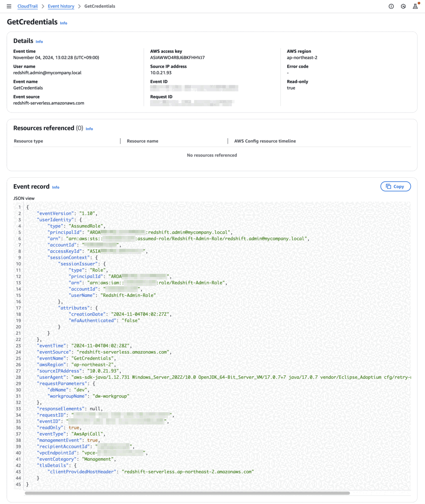Image resolution: width=425 pixels, height=504 pixels.
Task: Click the eventVersion line in JSON
Action: pos(67,213)
